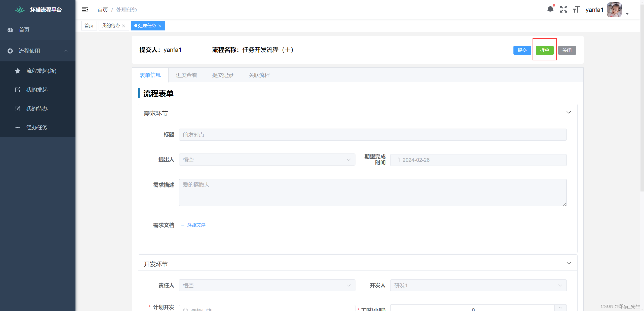
Task: Click the edit icon beside 我的待办
Action: click(18, 108)
